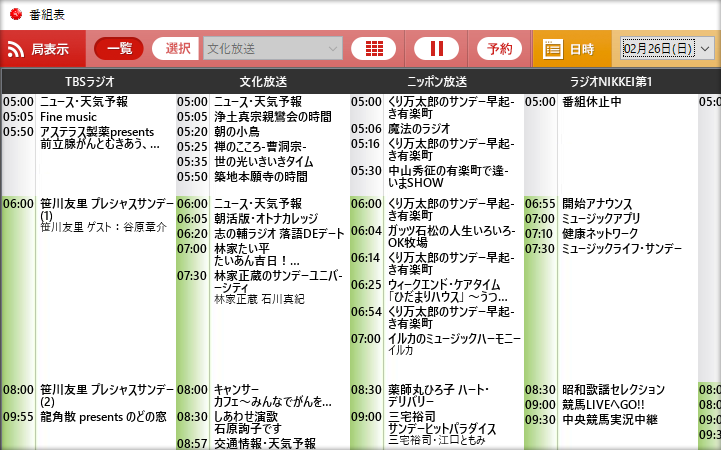Select ミュージックライフ・サンデー at 07:30

[622, 249]
